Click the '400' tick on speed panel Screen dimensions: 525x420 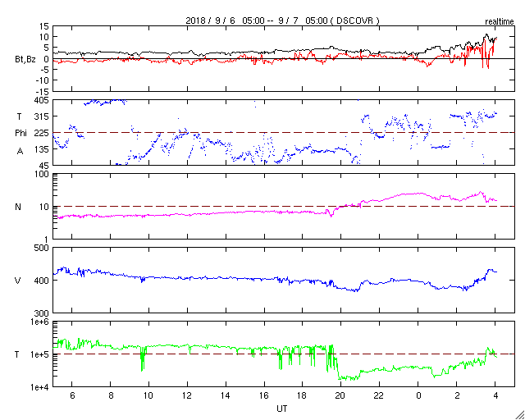[42, 281]
